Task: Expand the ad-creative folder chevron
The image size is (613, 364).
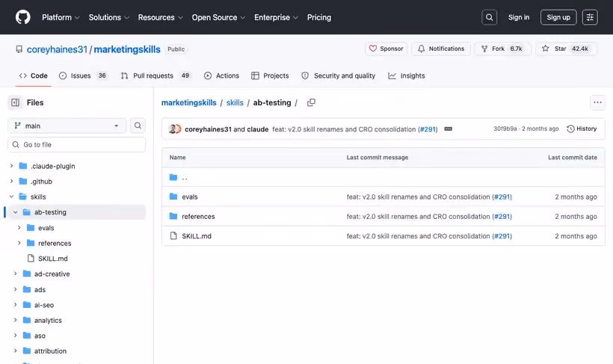Action: (x=15, y=274)
